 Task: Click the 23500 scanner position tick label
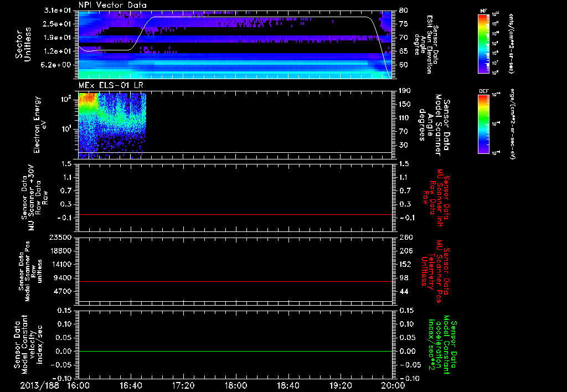[61, 237]
